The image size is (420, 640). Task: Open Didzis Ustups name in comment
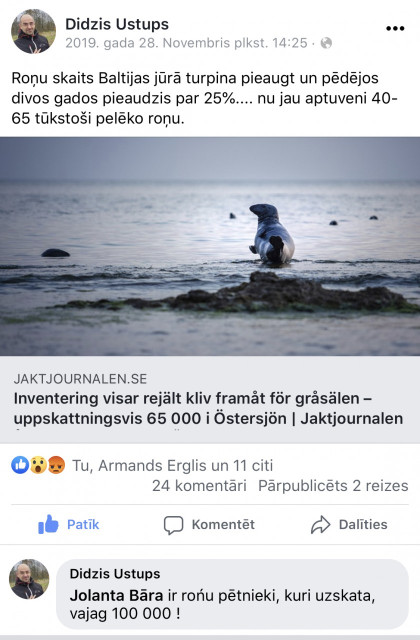[x=115, y=573]
